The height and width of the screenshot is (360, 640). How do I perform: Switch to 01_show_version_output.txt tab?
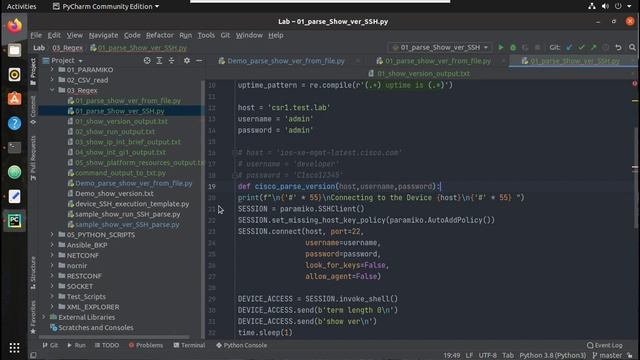(423, 73)
